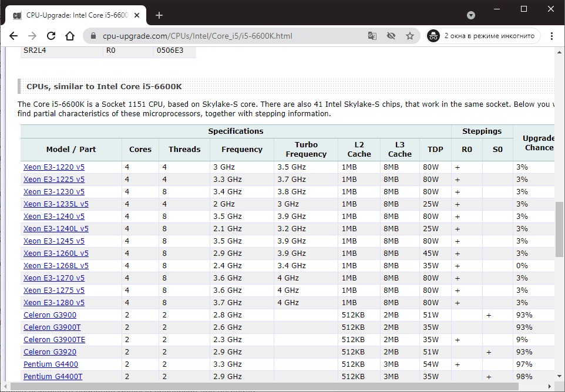Click the translate page icon

click(x=372, y=36)
